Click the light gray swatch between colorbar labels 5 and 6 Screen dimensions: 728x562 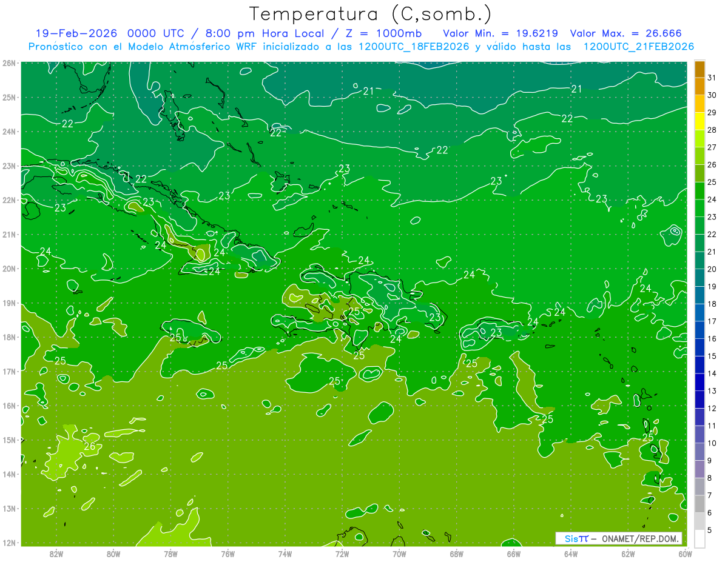coord(699,521)
